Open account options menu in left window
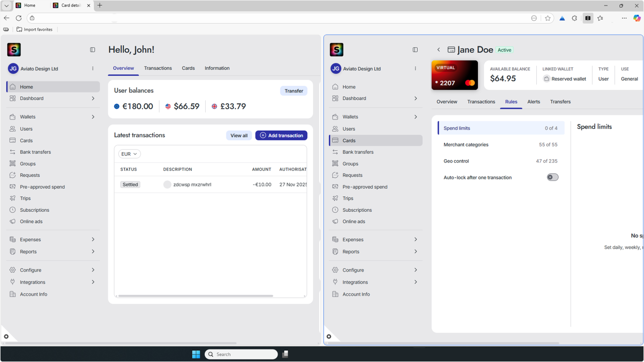 (x=93, y=68)
